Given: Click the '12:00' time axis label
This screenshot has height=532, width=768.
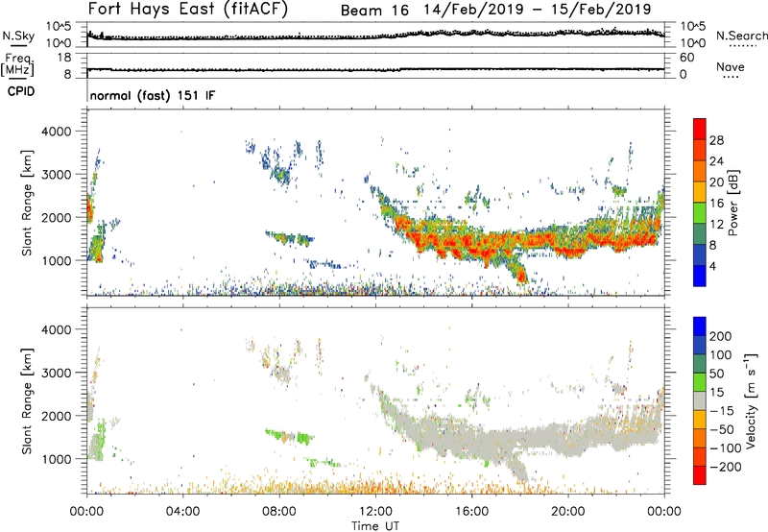Looking at the screenshot, I should click(x=375, y=512).
